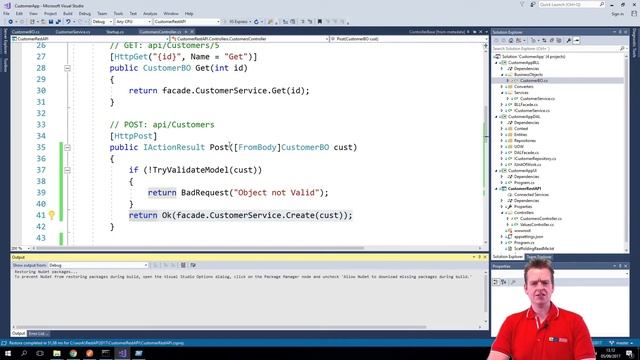Open the File menu
The height and width of the screenshot is (360, 640).
(6, 13)
